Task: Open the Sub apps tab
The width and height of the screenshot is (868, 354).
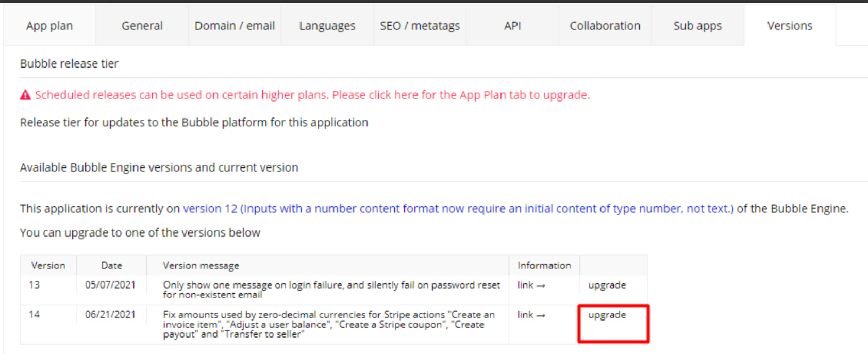Action: pyautogui.click(x=697, y=26)
